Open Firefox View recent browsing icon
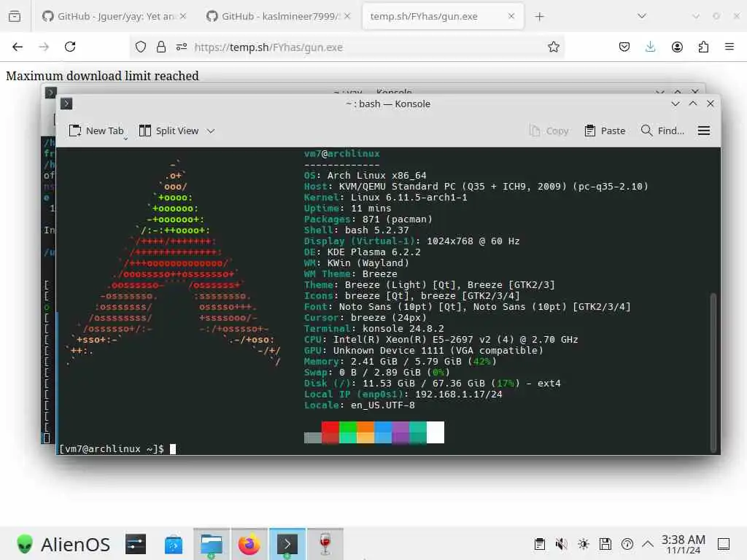The width and height of the screenshot is (747, 560). tap(15, 16)
